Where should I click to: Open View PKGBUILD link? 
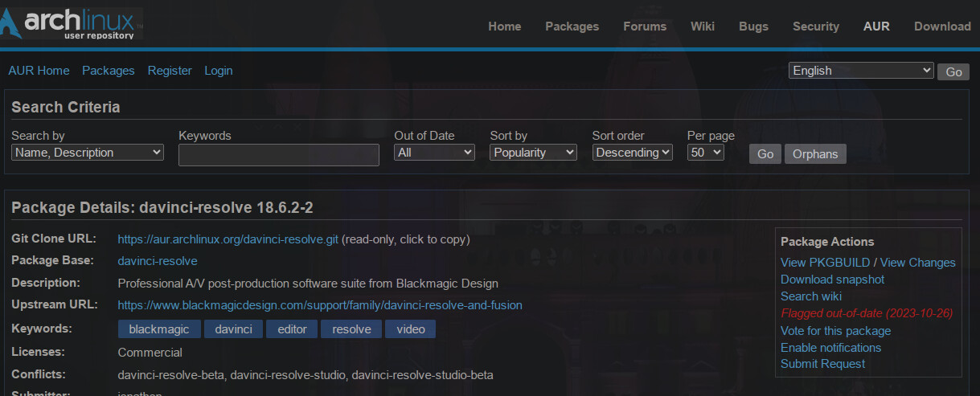(x=826, y=263)
